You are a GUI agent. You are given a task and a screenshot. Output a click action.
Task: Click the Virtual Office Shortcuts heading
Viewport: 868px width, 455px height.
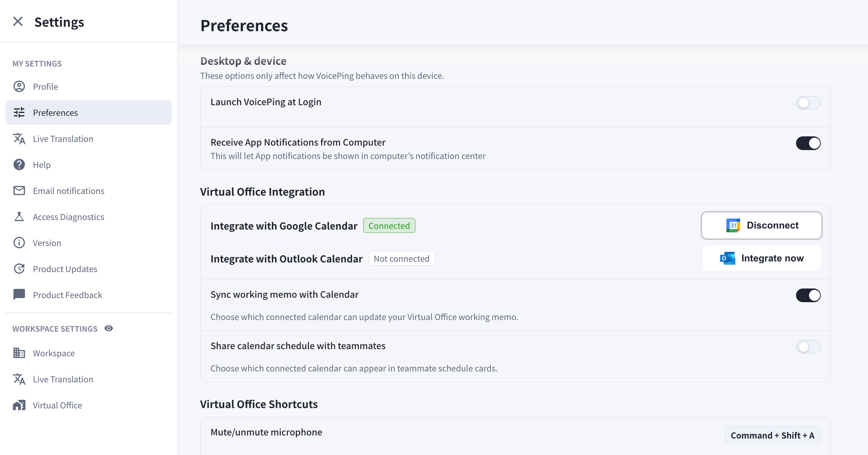pos(259,404)
